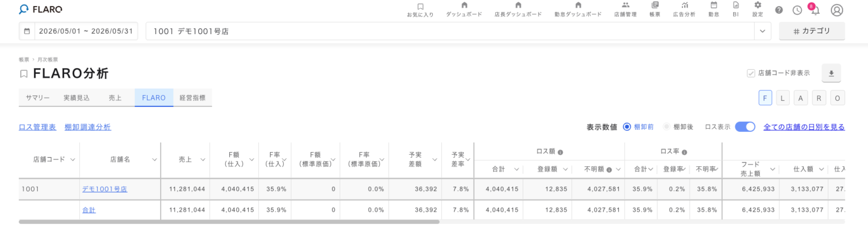Viewport: 868px width, 231px height.
Task: Select the 棚卸後 radio button
Action: click(x=666, y=127)
